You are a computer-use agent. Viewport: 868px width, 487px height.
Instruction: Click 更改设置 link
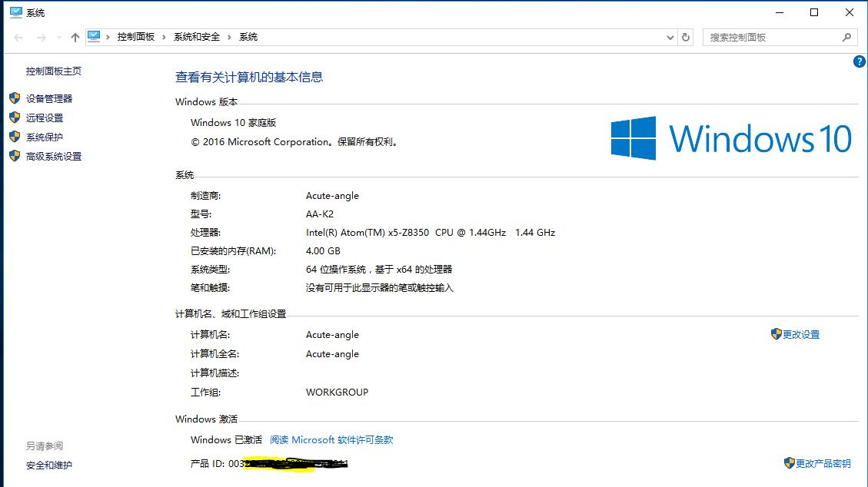(x=801, y=335)
